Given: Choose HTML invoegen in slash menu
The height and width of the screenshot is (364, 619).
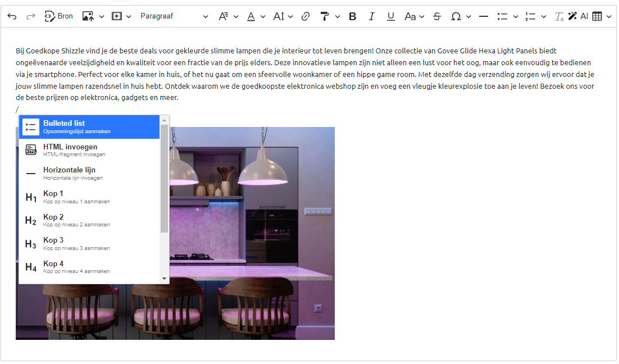Looking at the screenshot, I should pyautogui.click(x=89, y=150).
